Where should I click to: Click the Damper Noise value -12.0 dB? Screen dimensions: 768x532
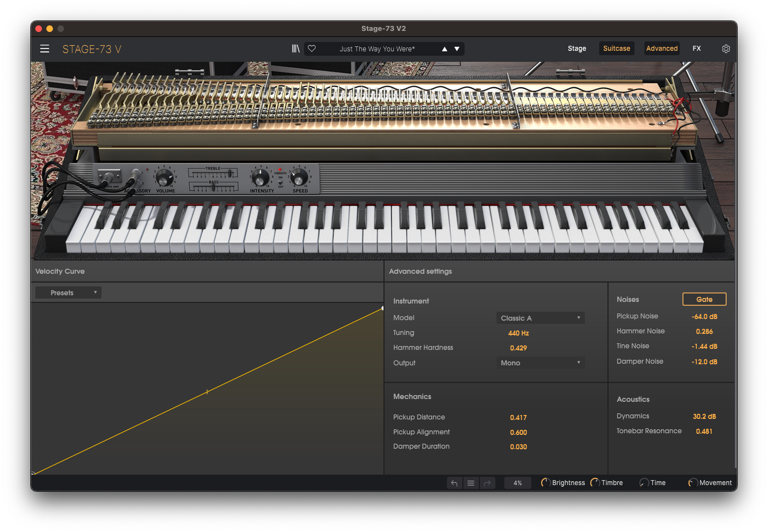[x=705, y=362]
